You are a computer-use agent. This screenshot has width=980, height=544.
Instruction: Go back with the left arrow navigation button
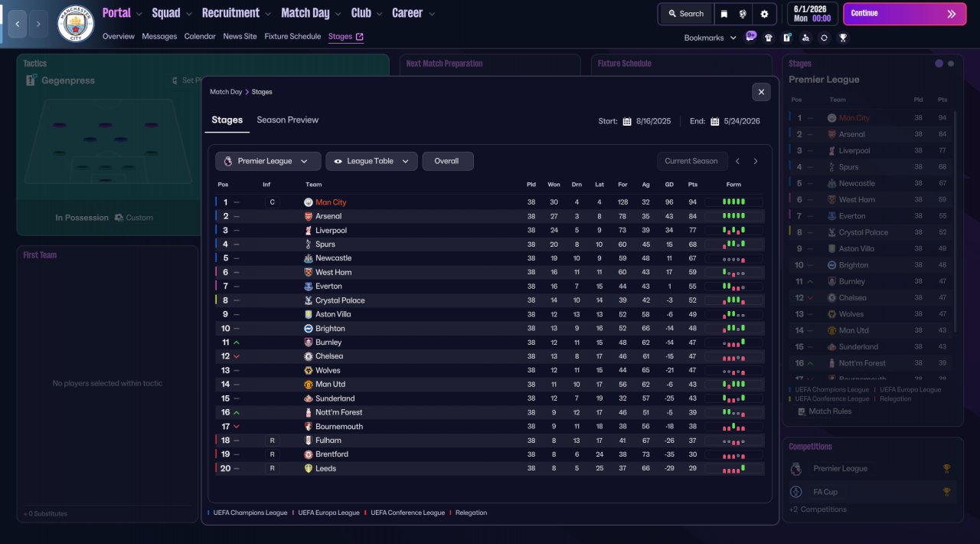(17, 24)
